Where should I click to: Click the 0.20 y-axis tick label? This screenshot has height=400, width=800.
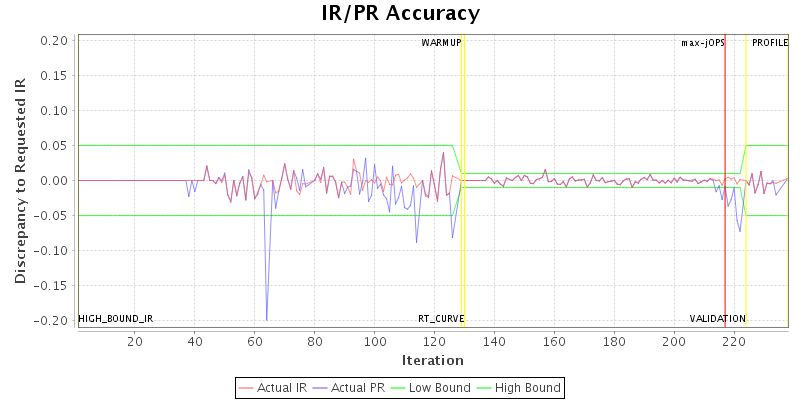[x=55, y=40]
